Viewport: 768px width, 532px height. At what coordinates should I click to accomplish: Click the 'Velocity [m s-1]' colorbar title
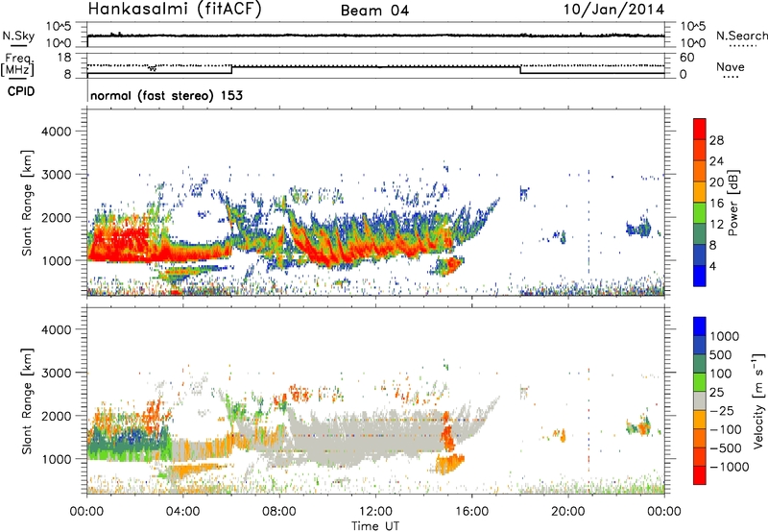[x=758, y=400]
